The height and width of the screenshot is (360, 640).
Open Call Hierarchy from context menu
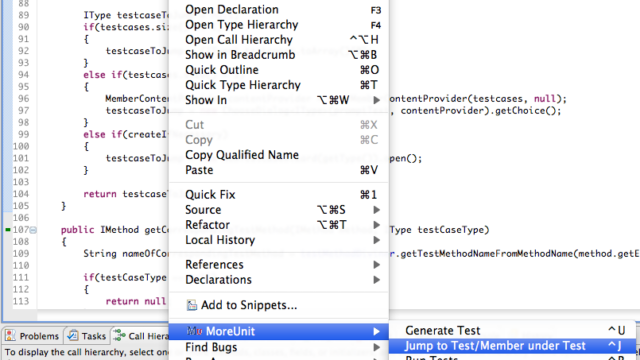(279, 40)
